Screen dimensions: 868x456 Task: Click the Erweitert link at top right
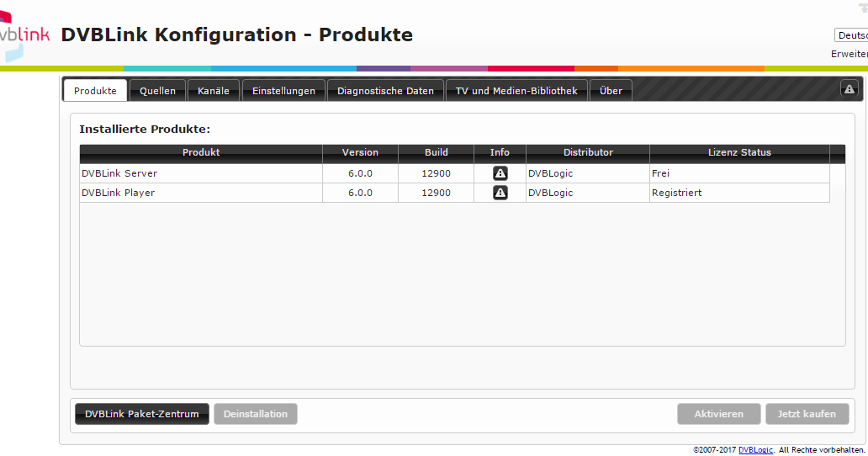click(x=849, y=54)
